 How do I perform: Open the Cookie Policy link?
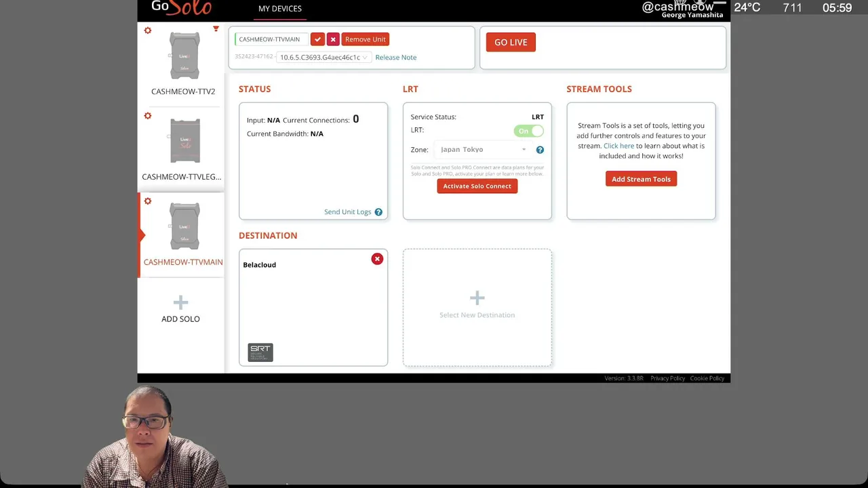coord(707,378)
